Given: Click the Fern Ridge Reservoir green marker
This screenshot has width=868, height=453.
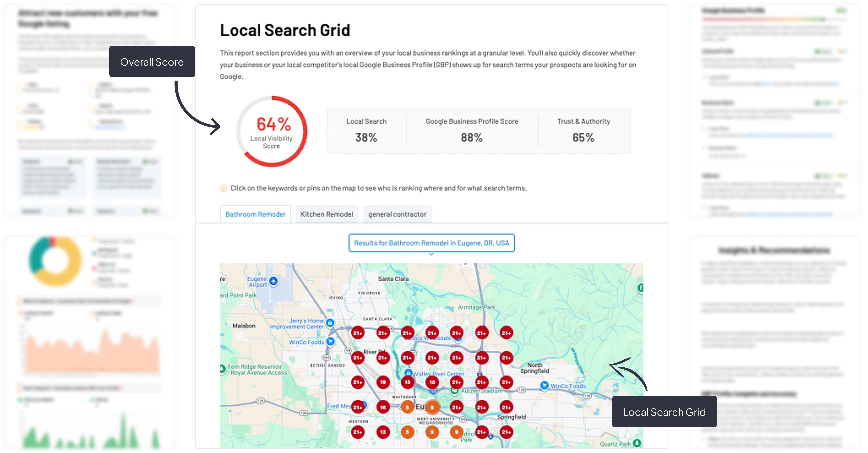Looking at the screenshot, I should [222, 369].
